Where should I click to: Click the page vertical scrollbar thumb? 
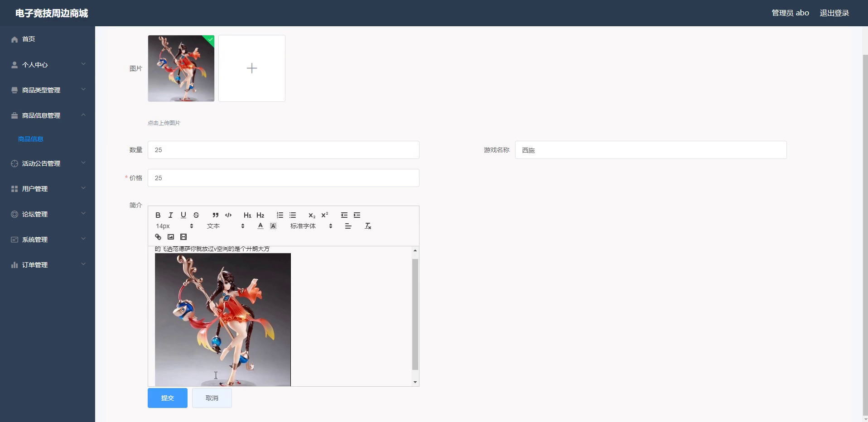pos(865,235)
